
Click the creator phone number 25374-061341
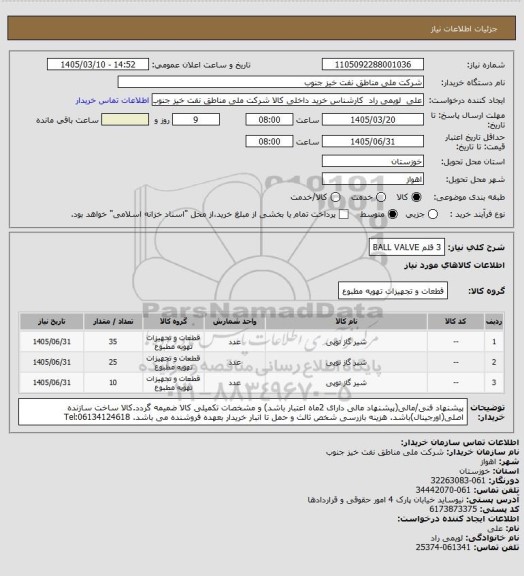pos(443,547)
